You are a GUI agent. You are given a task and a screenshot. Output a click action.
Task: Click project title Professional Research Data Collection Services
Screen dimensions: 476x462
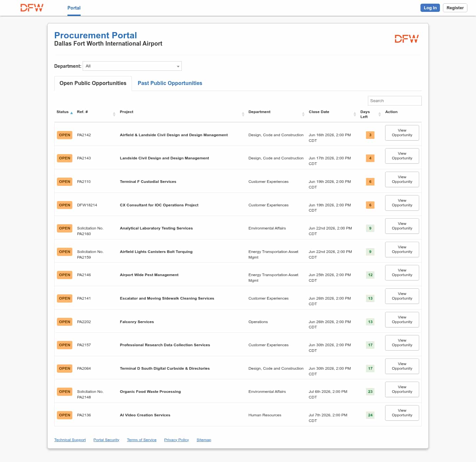tap(165, 345)
